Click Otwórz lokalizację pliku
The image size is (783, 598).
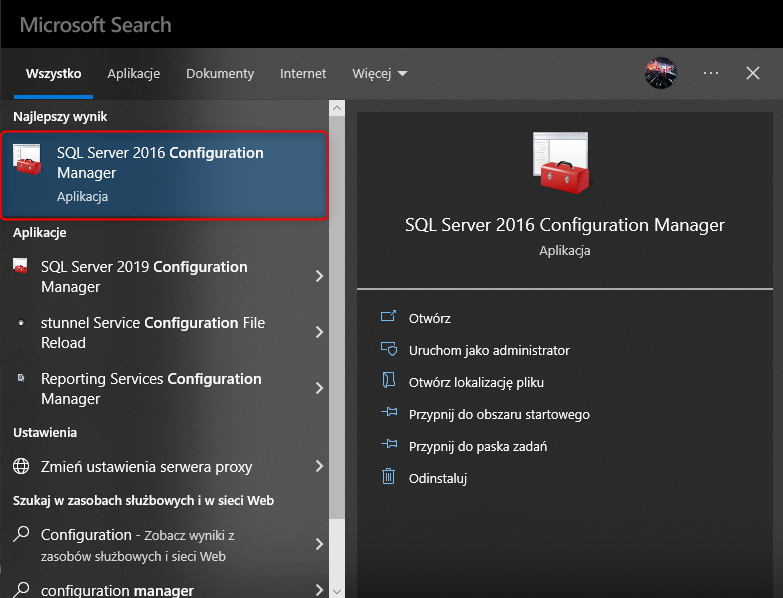click(x=476, y=382)
